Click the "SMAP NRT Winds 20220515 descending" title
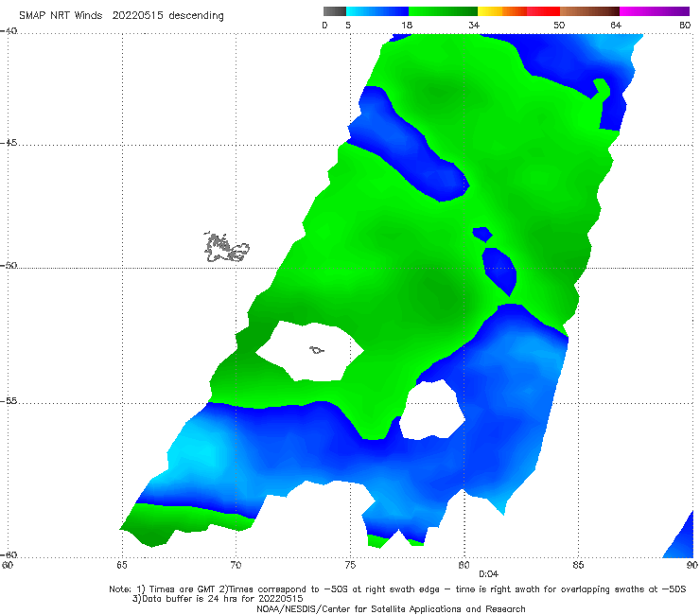The image size is (700, 615). (121, 16)
